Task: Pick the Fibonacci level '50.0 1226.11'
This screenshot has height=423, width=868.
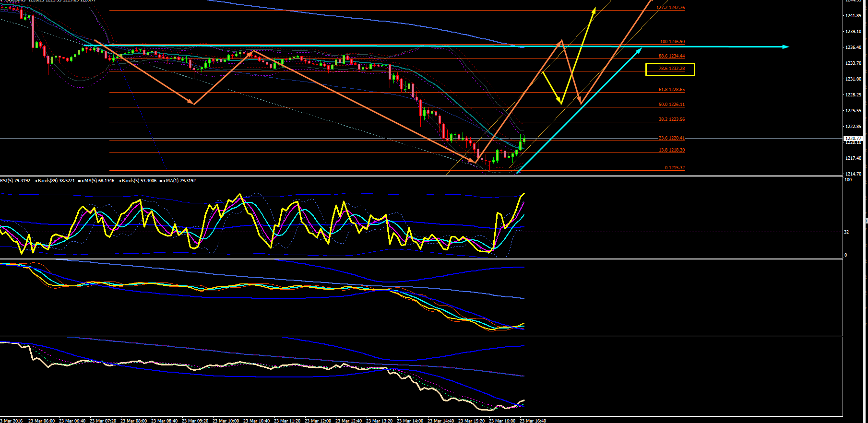Action: coord(672,105)
